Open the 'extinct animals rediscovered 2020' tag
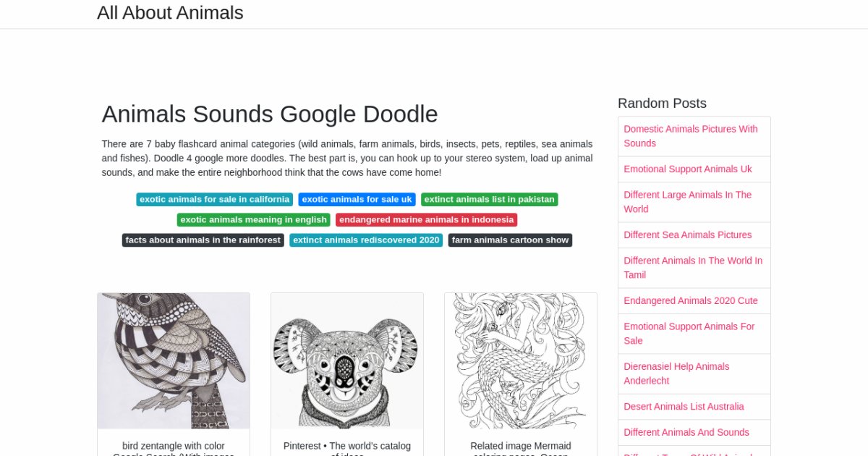868x456 pixels. pyautogui.click(x=366, y=240)
